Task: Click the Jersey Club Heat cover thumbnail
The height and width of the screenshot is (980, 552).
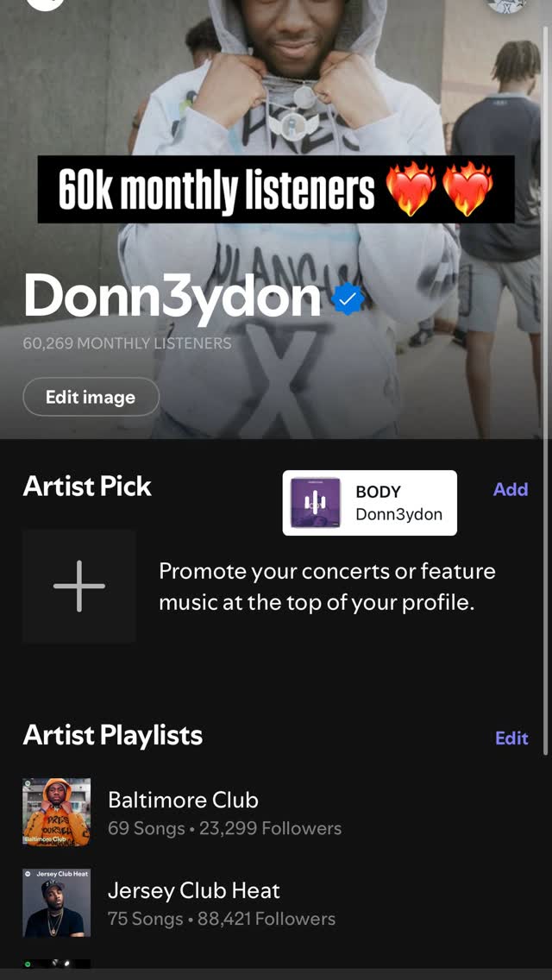Action: tap(57, 902)
